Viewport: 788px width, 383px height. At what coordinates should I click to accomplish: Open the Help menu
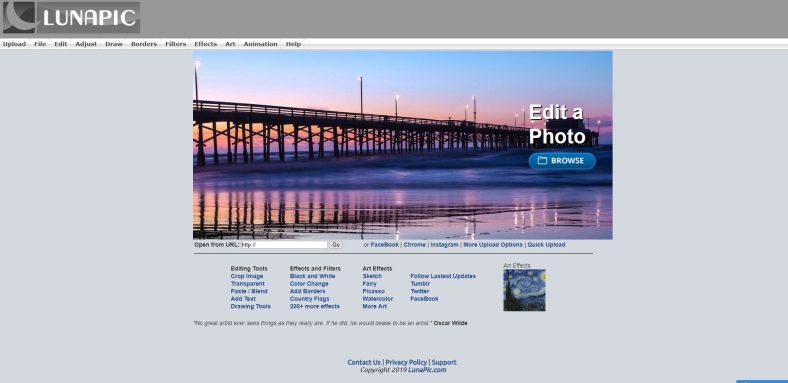(x=293, y=44)
